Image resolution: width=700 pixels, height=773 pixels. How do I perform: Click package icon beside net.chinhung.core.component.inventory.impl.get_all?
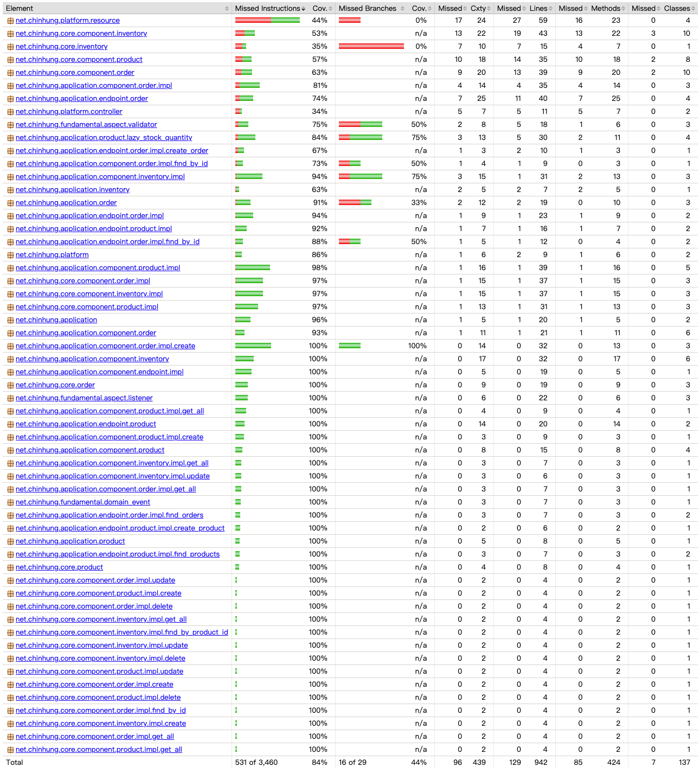point(10,619)
